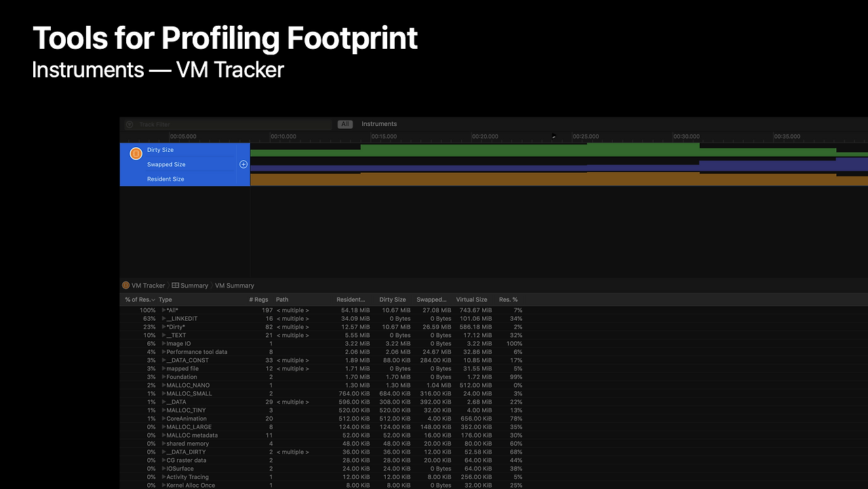Click the Summary table icon in the breadcrumb
This screenshot has height=489, width=868.
[175, 286]
